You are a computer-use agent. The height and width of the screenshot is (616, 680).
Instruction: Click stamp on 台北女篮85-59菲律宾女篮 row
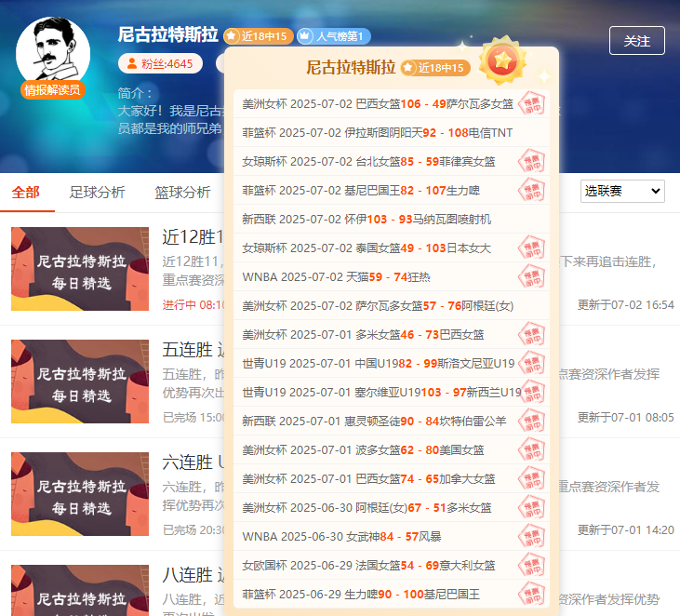532,161
